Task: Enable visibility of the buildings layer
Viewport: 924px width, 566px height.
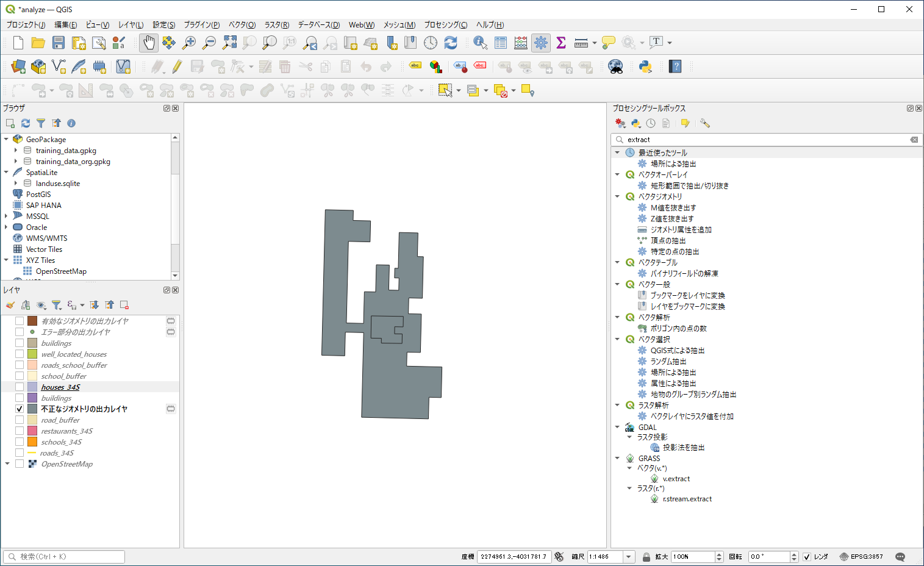Action: [19, 343]
